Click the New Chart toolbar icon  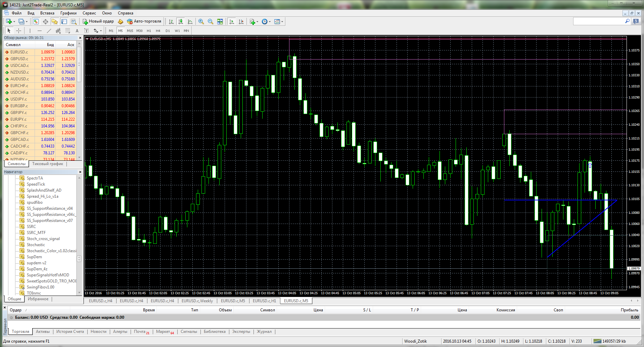tap(9, 22)
